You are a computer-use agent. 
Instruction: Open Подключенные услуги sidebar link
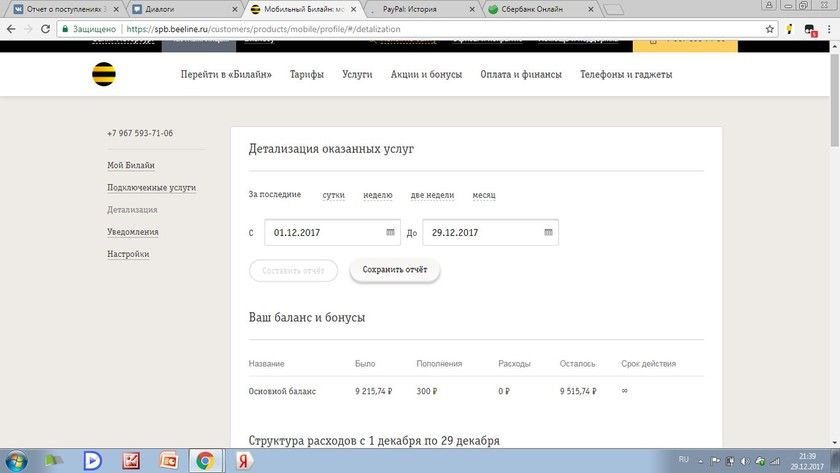152,187
